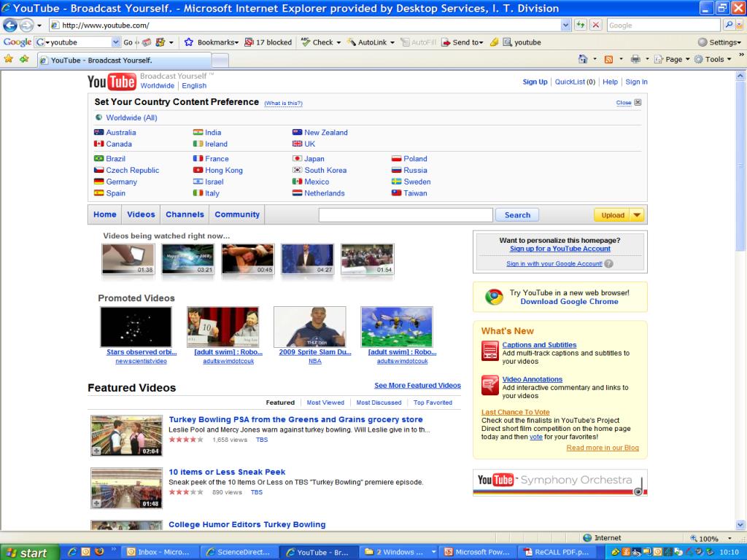Click the yellow Upload button
Viewport: 747px width, 560px height.
[x=612, y=215]
